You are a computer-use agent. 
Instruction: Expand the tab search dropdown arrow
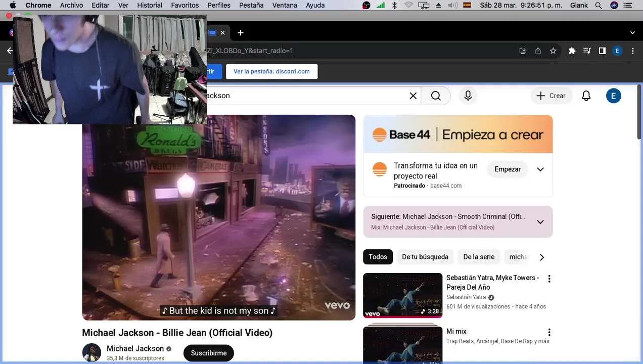point(632,33)
